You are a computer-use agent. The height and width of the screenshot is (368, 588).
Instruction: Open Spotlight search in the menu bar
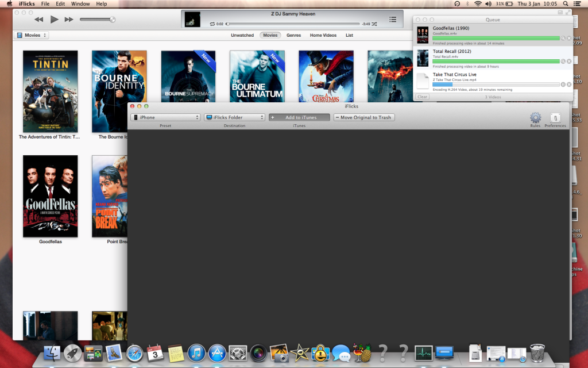pyautogui.click(x=565, y=4)
